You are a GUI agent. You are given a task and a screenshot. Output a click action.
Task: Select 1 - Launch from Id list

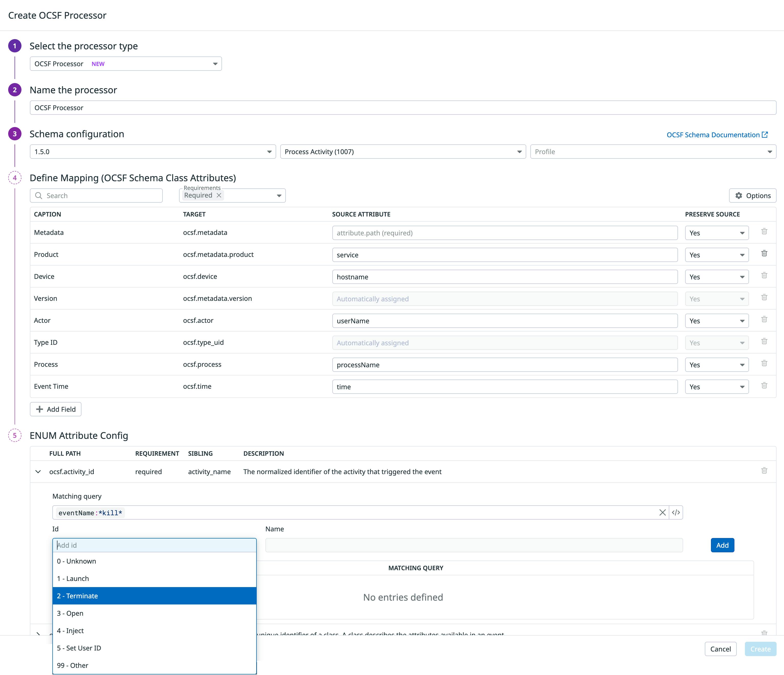pos(113,578)
